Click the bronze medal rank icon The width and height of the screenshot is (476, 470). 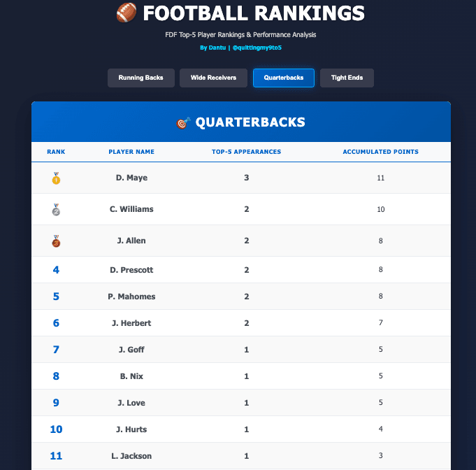pos(56,241)
